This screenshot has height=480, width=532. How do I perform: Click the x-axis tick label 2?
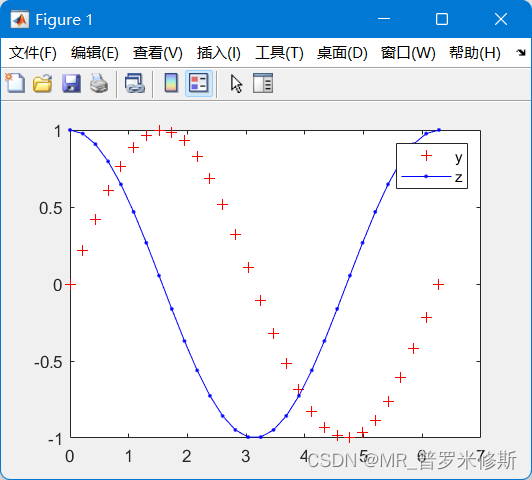[x=187, y=456]
